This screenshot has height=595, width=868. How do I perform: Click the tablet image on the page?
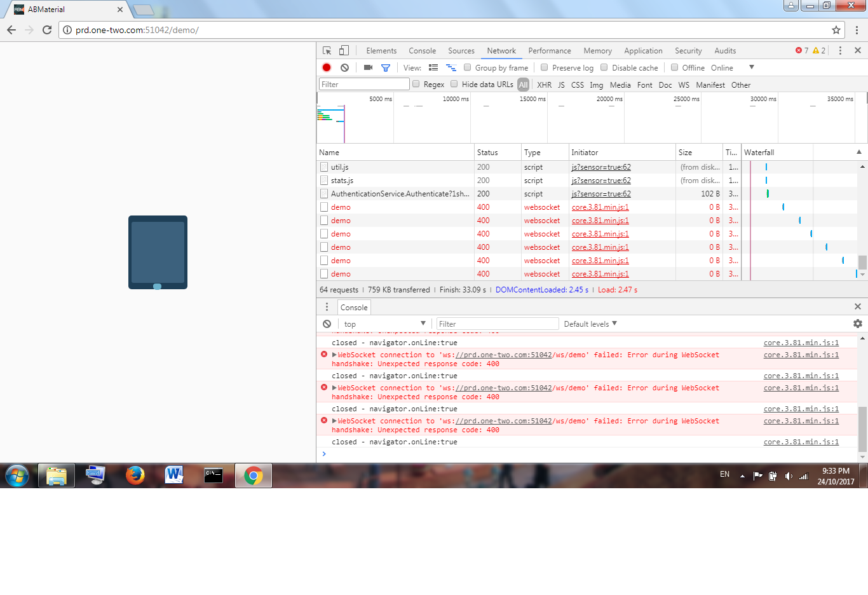click(158, 252)
